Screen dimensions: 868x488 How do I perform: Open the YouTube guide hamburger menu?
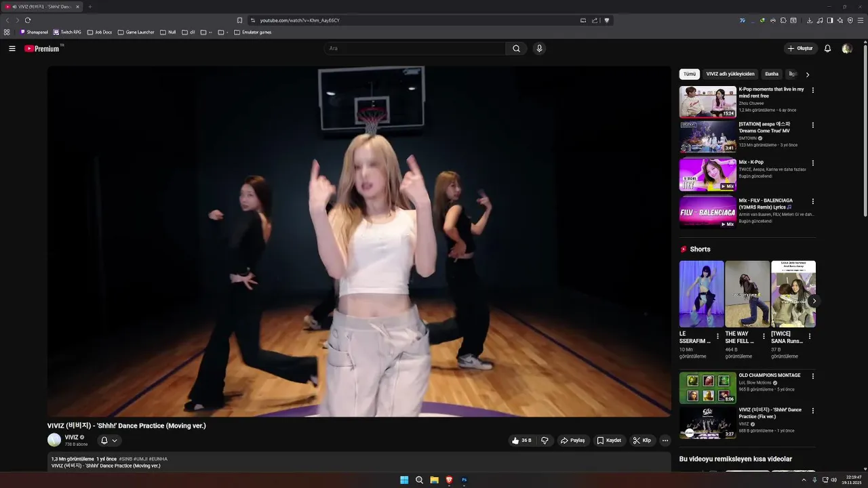tap(12, 49)
